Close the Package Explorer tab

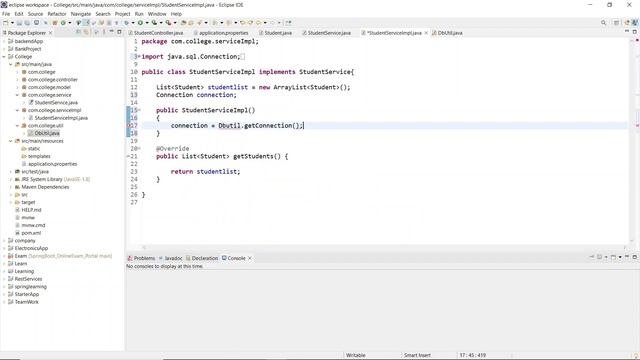pyautogui.click(x=51, y=33)
